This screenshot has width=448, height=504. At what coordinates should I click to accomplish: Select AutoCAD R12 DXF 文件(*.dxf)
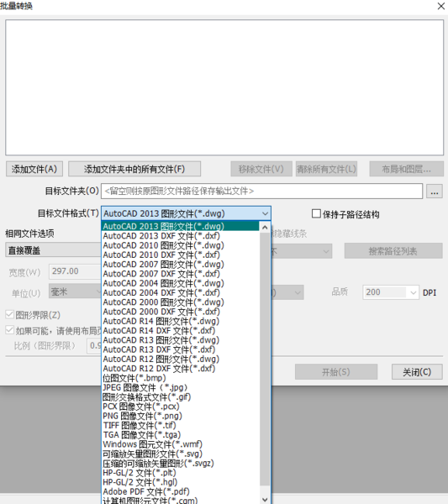click(181, 369)
